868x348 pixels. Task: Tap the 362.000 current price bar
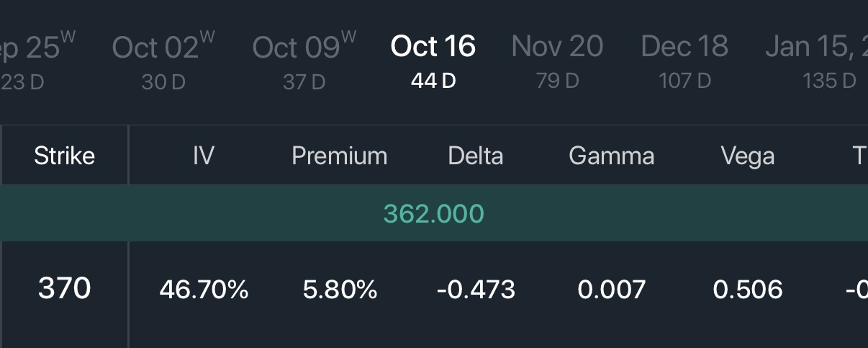click(x=434, y=213)
